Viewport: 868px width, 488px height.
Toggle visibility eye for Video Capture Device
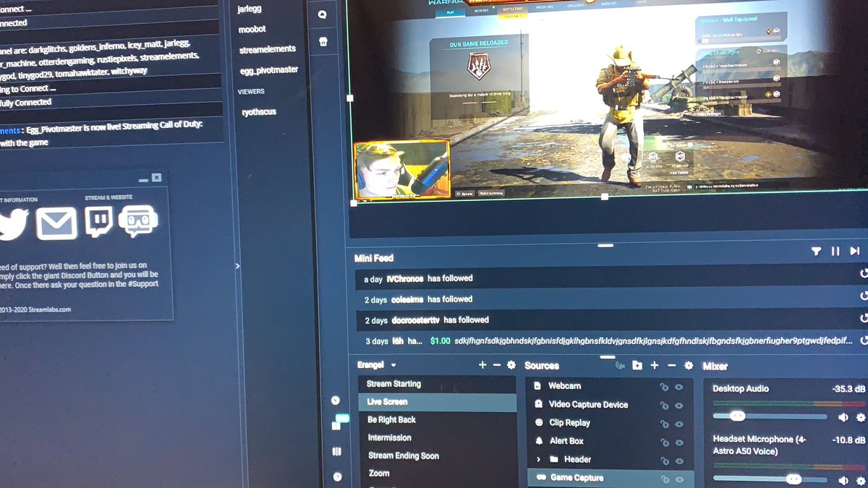679,406
